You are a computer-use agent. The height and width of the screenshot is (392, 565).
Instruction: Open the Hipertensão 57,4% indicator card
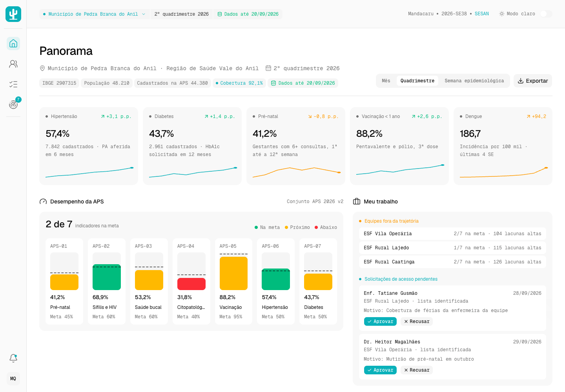pos(89,146)
